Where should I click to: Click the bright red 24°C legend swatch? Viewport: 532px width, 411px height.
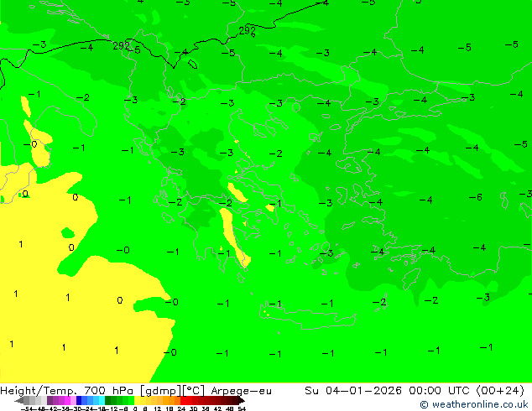click(183, 400)
